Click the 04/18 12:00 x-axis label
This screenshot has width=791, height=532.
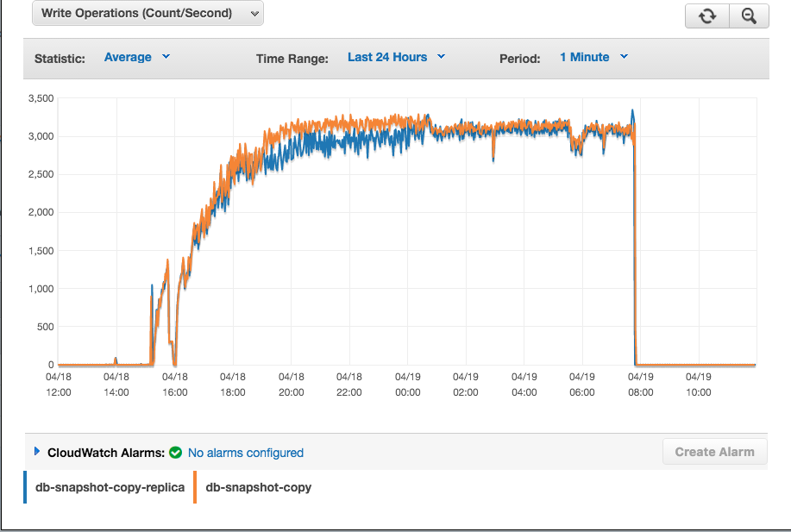point(59,385)
